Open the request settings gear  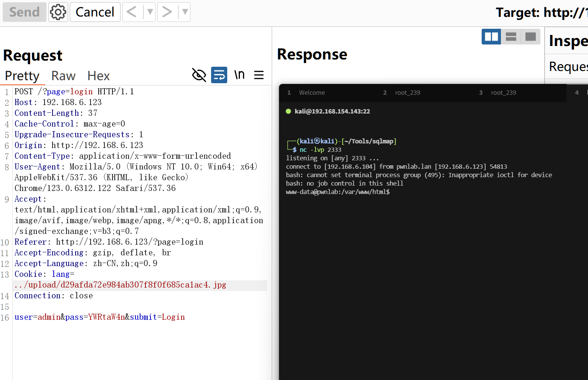[58, 12]
